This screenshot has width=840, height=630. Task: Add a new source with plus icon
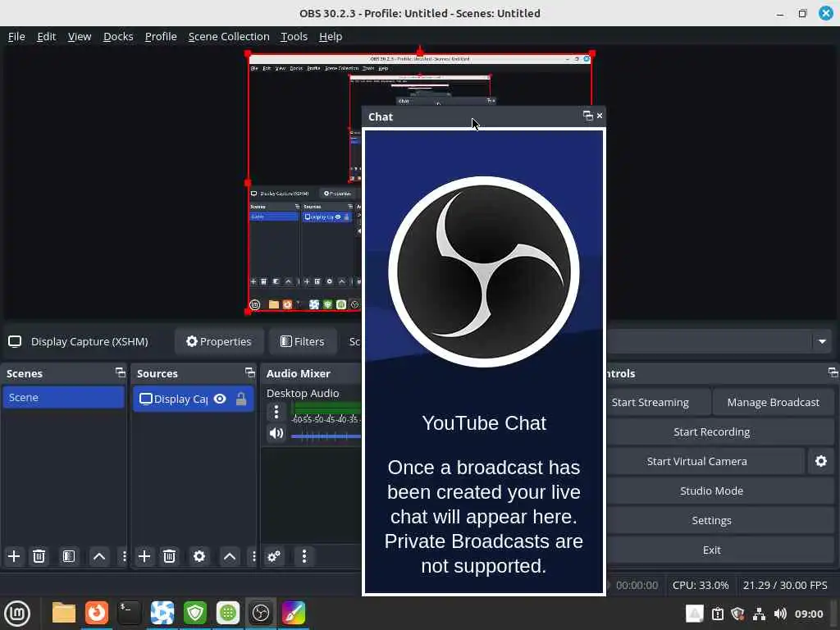pyautogui.click(x=144, y=556)
